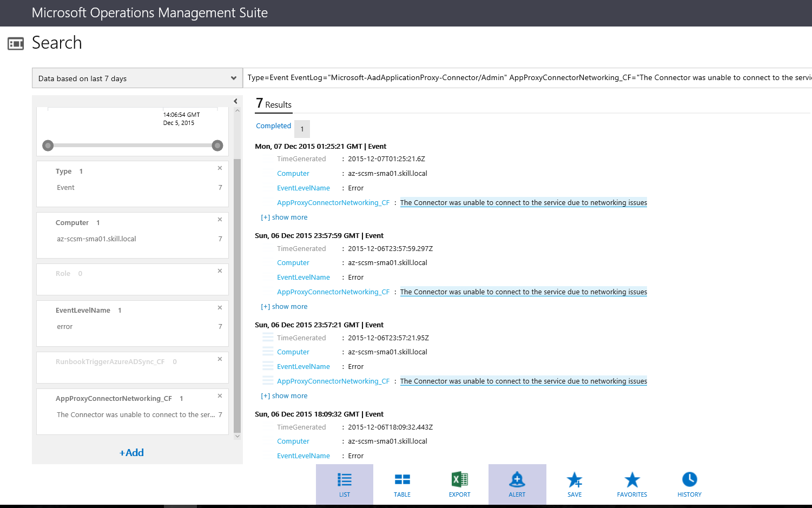Click the Save star icon
The image size is (812, 508).
(574, 480)
